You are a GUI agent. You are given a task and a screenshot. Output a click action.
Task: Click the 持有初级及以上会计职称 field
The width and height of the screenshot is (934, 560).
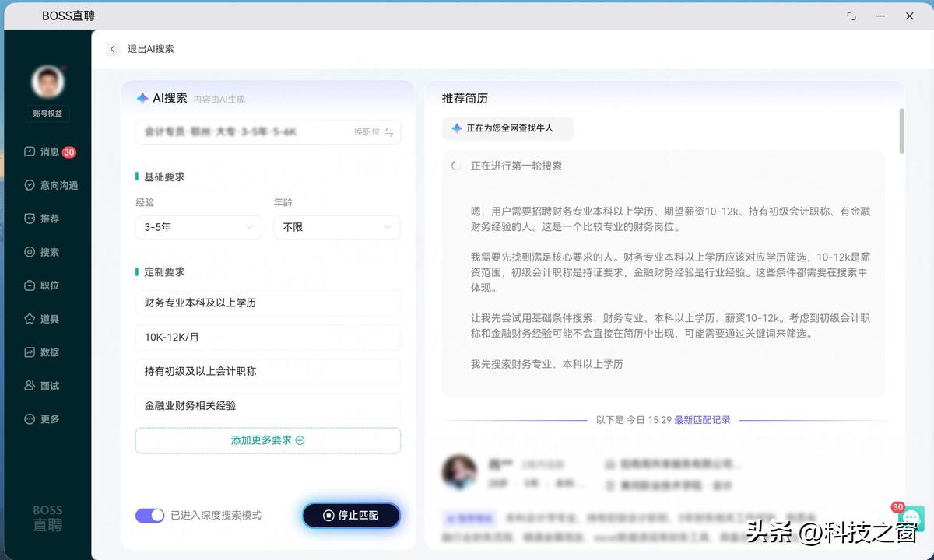tap(268, 372)
